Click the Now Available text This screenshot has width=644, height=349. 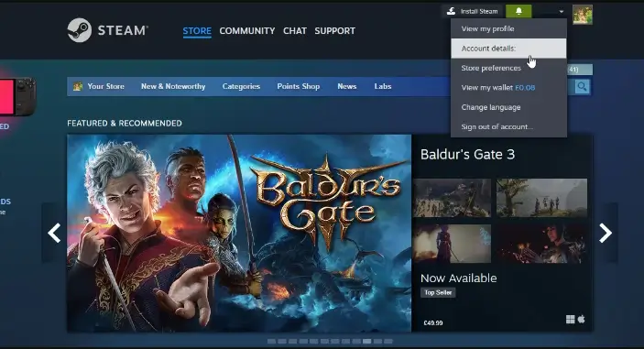(x=458, y=278)
